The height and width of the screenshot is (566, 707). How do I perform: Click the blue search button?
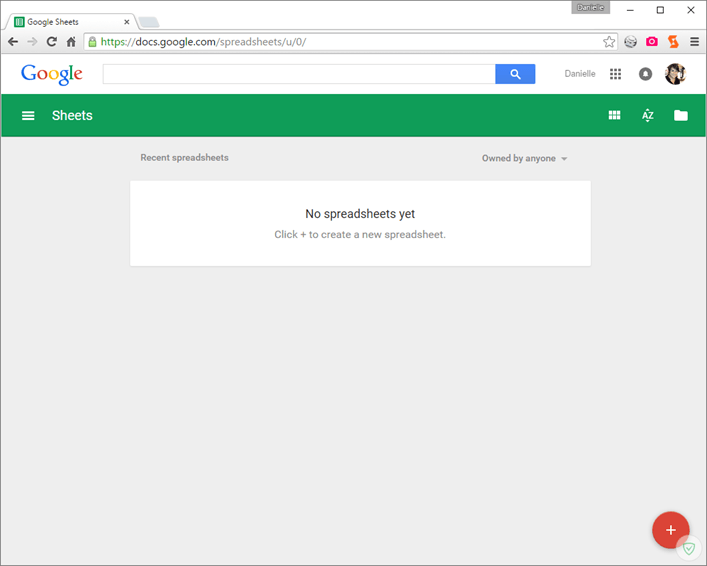coord(515,74)
